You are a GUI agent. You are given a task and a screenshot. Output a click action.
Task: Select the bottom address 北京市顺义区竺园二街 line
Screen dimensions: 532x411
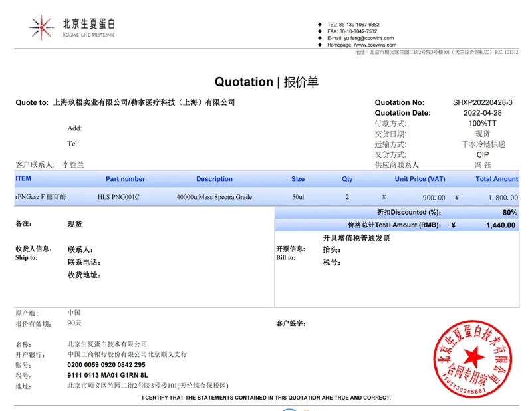pyautogui.click(x=148, y=386)
